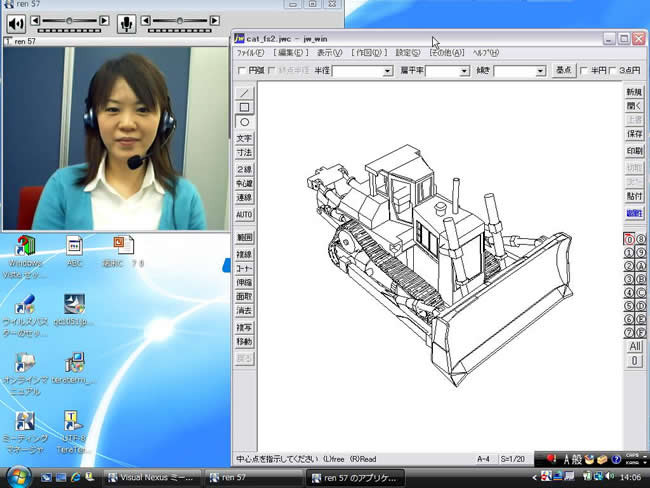The height and width of the screenshot is (488, 650).
Task: Click the speaker mute icon
Action: coord(16,24)
